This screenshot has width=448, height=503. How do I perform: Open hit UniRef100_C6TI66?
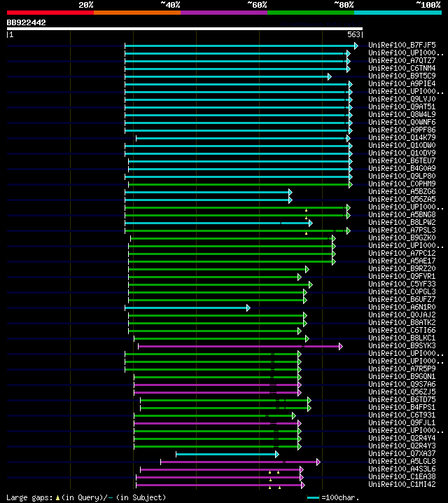pyautogui.click(x=402, y=330)
